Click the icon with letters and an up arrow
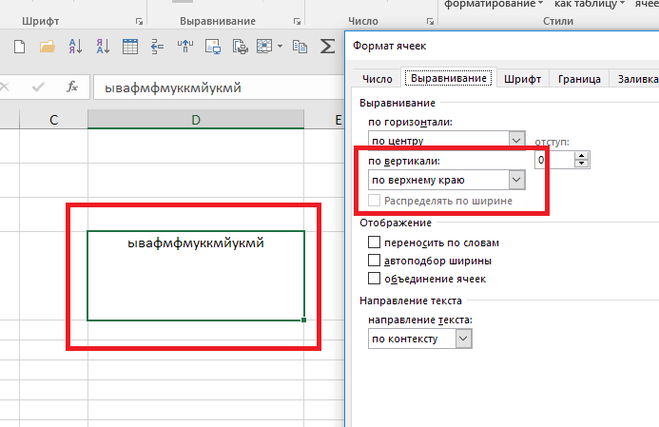 coord(185,46)
